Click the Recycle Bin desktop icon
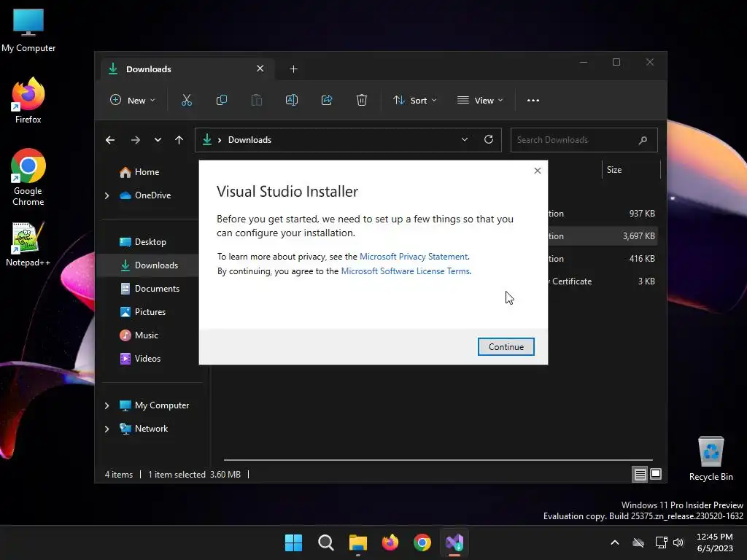 [x=711, y=459]
